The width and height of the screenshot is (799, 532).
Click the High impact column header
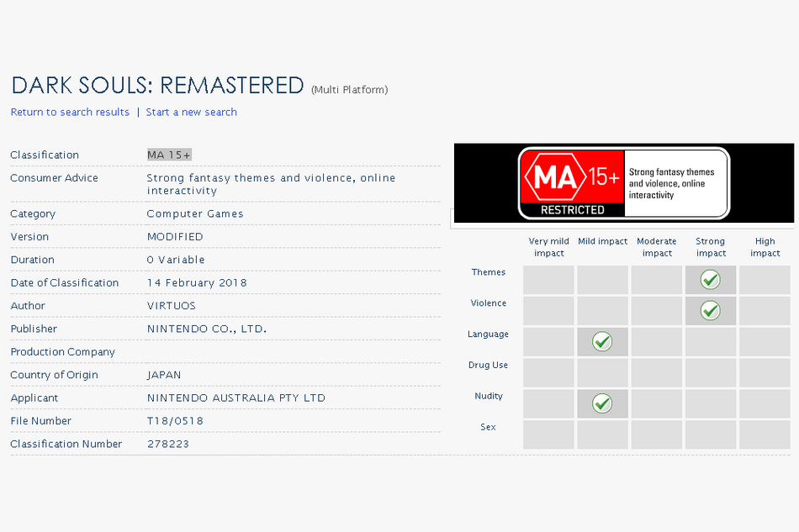[765, 247]
